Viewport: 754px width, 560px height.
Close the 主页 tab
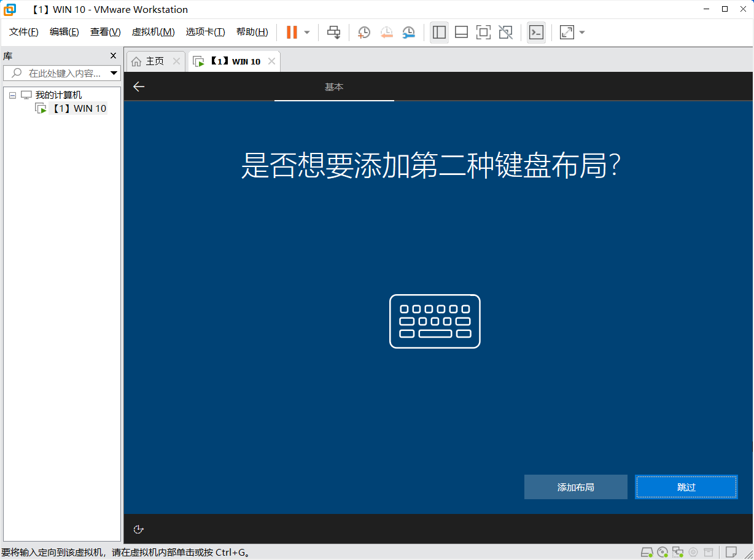(176, 61)
